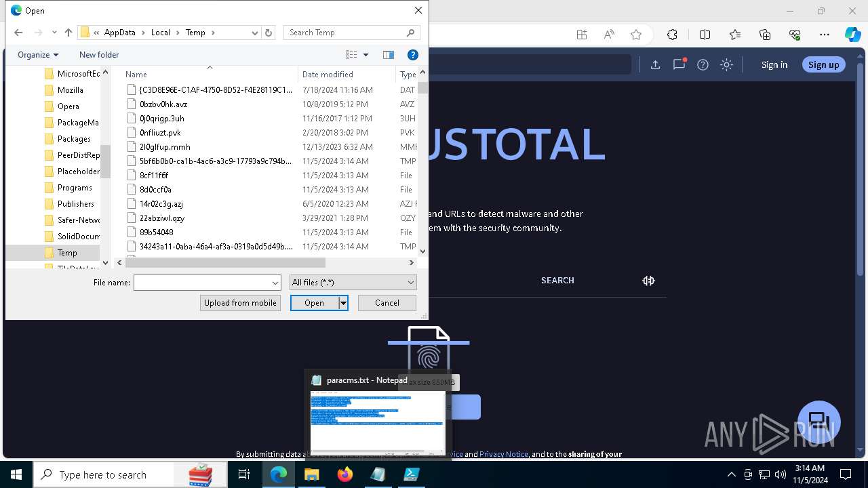The height and width of the screenshot is (488, 868).
Task: Open Edge Settings and more ellipsis
Action: (x=825, y=35)
